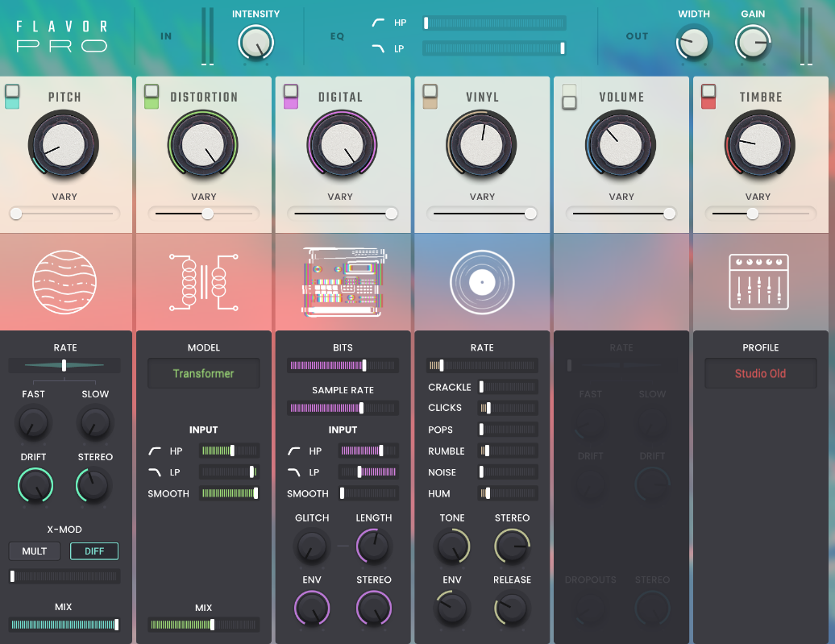Click the Pitch X-Mod amount slider
Viewport: 835px width, 644px height.
64,575
